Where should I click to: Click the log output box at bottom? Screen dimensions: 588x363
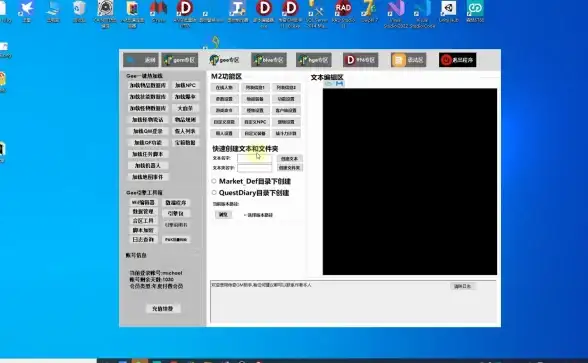click(x=353, y=302)
